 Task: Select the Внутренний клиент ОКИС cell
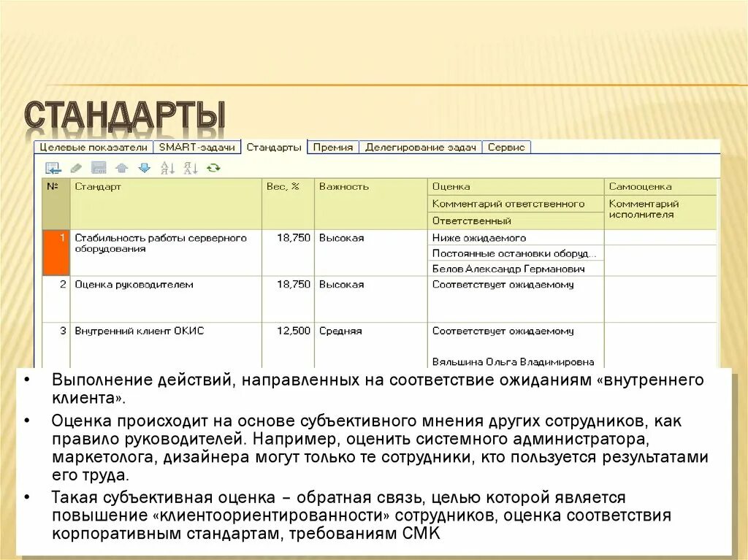(x=166, y=345)
